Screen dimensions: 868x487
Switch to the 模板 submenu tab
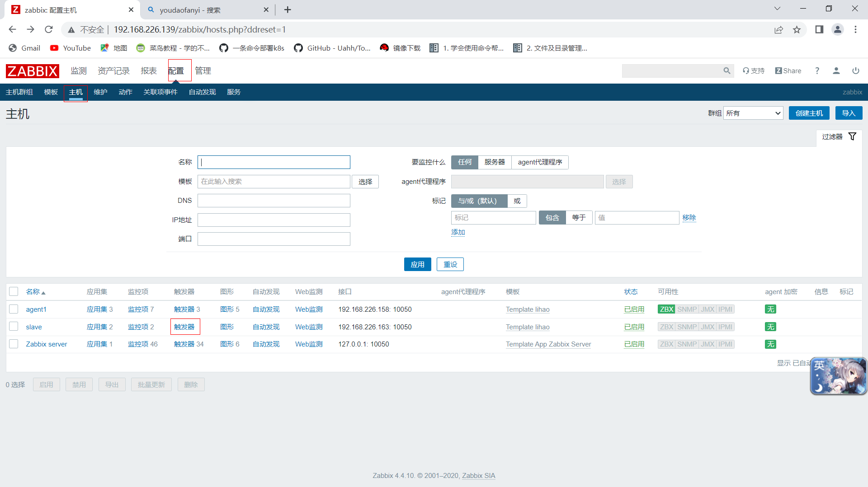51,92
